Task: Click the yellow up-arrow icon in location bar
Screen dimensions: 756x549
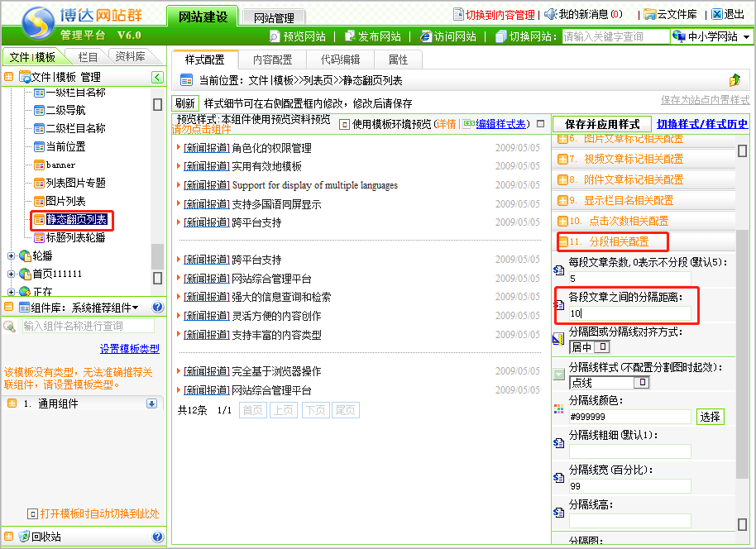Action: [x=734, y=79]
